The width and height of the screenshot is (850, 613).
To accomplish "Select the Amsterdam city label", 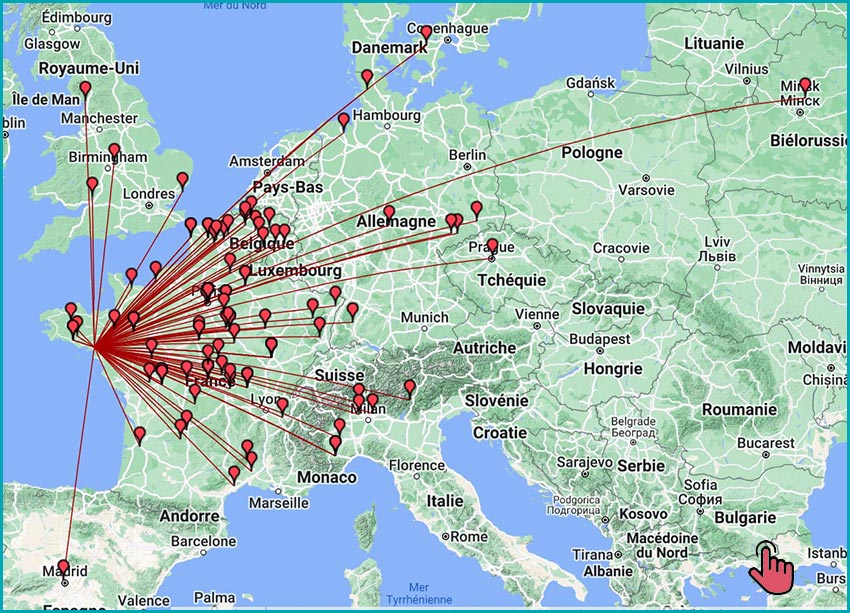I will point(265,161).
